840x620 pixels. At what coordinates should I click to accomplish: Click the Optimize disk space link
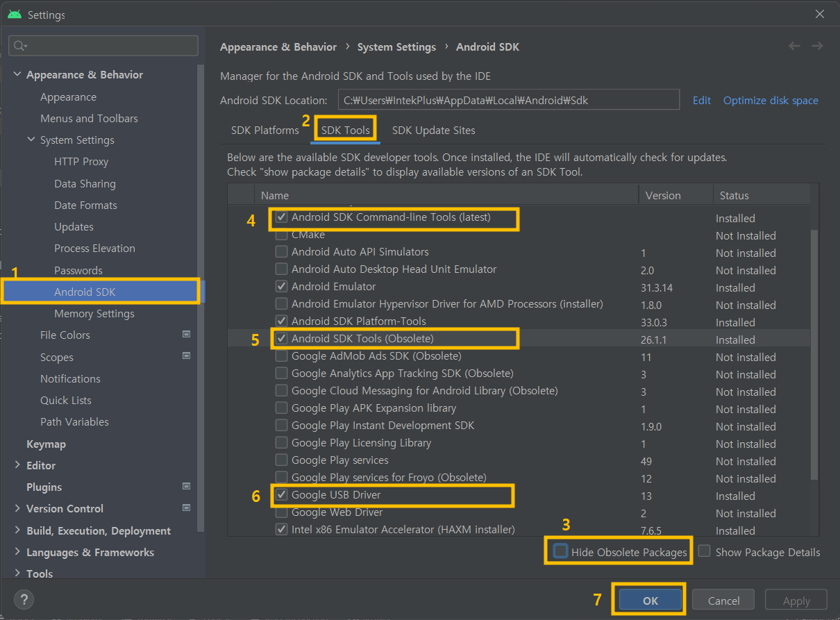coord(771,100)
